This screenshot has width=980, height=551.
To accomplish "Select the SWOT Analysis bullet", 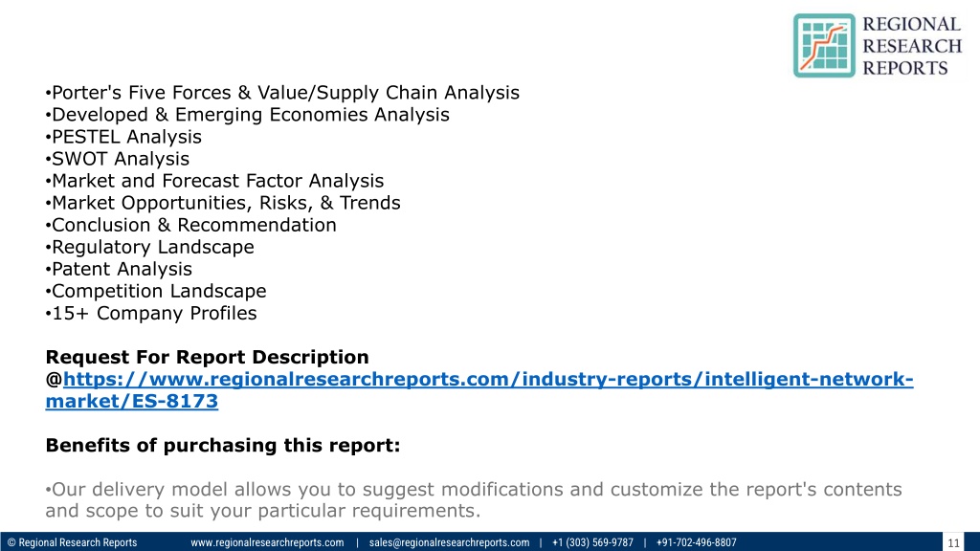I will coord(118,159).
